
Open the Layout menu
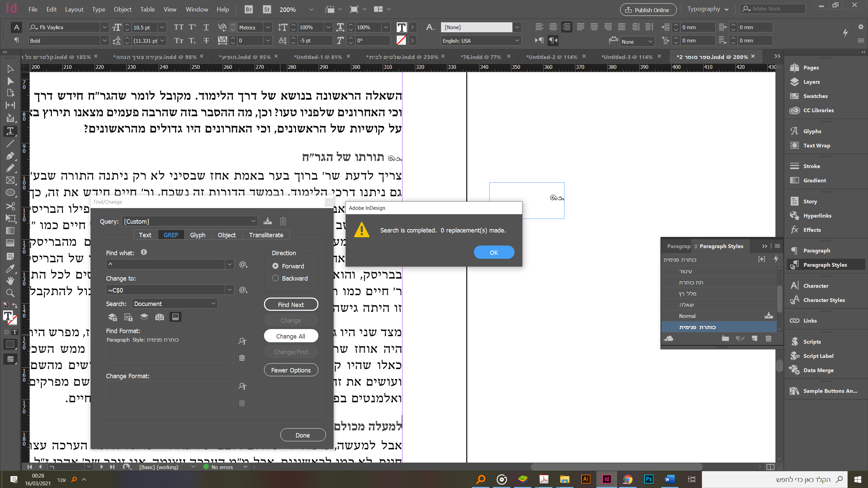pyautogui.click(x=74, y=9)
